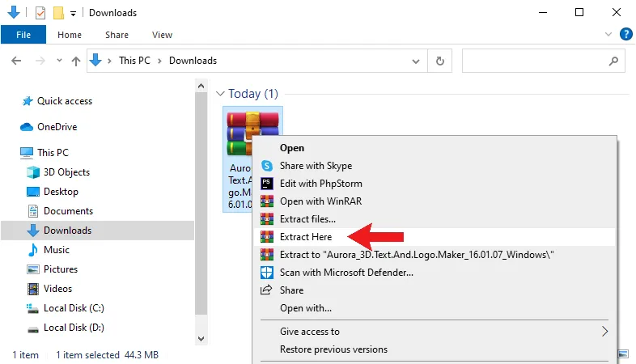Viewport: 636px width, 364px height.
Task: Choose Share entry below Defender scan
Action: pos(435,290)
